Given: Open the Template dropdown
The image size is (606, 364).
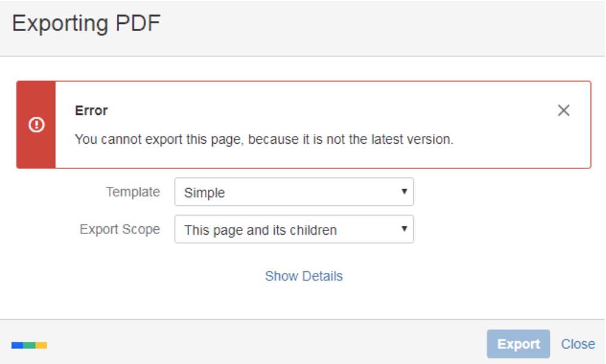Looking at the screenshot, I should (293, 192).
